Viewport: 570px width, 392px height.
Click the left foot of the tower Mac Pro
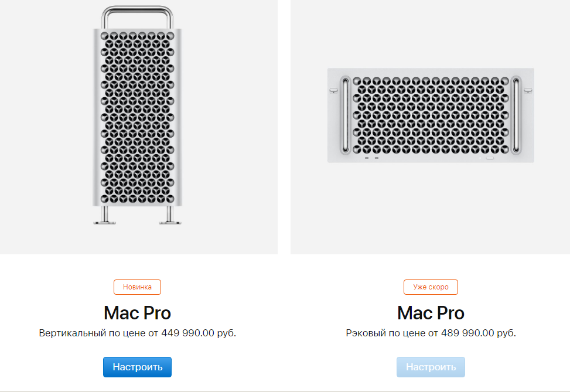105,218
